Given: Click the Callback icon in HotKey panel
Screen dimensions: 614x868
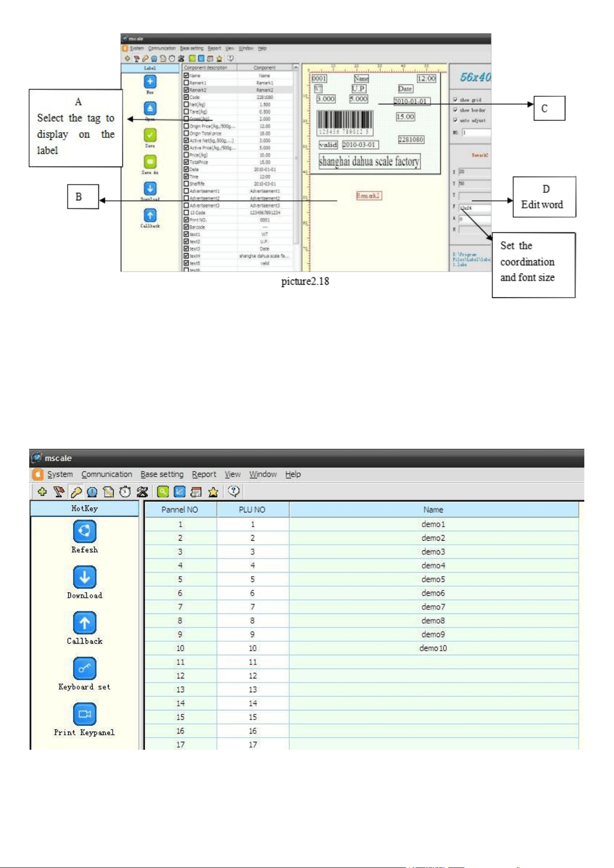Looking at the screenshot, I should (x=84, y=623).
